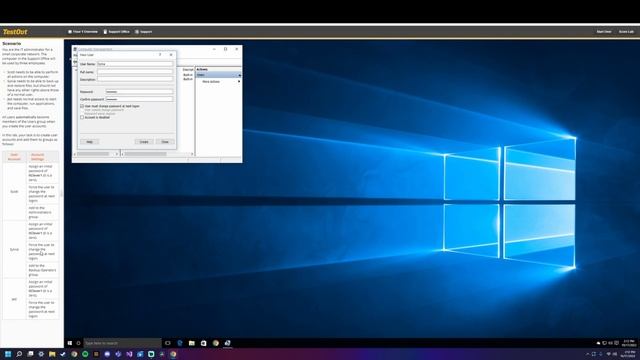Open the simulated Windows 10 Start button
This screenshot has width=640, height=360.
70,343
